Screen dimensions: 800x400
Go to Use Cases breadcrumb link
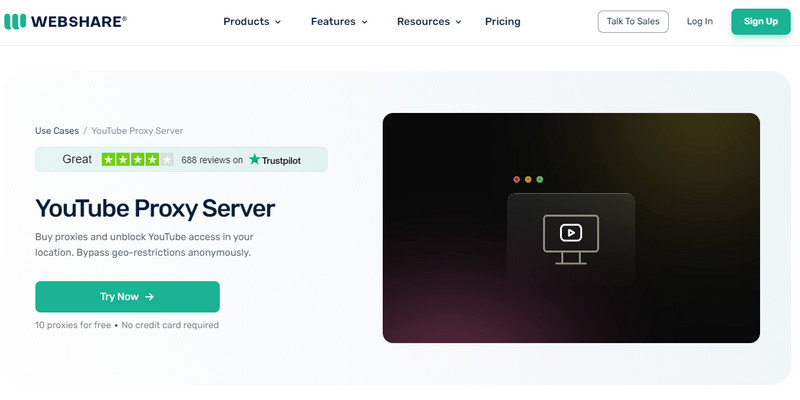[56, 130]
